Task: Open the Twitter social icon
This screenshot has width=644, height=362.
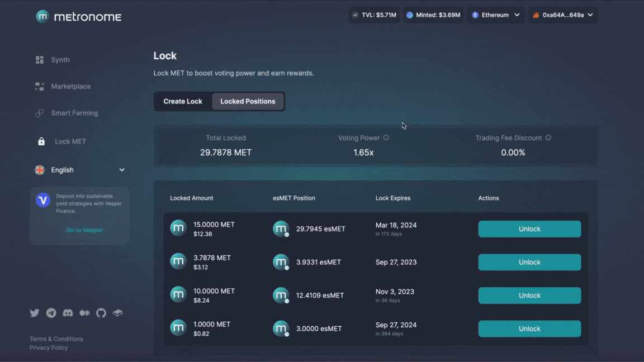Action: (35, 313)
